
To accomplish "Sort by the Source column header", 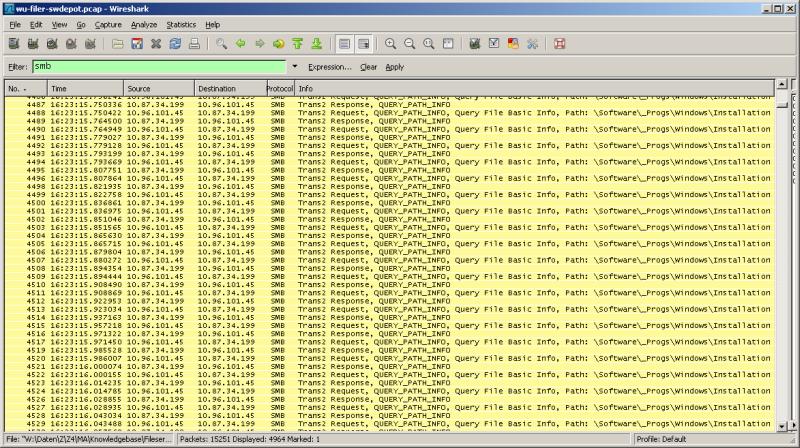I will tap(159, 88).
